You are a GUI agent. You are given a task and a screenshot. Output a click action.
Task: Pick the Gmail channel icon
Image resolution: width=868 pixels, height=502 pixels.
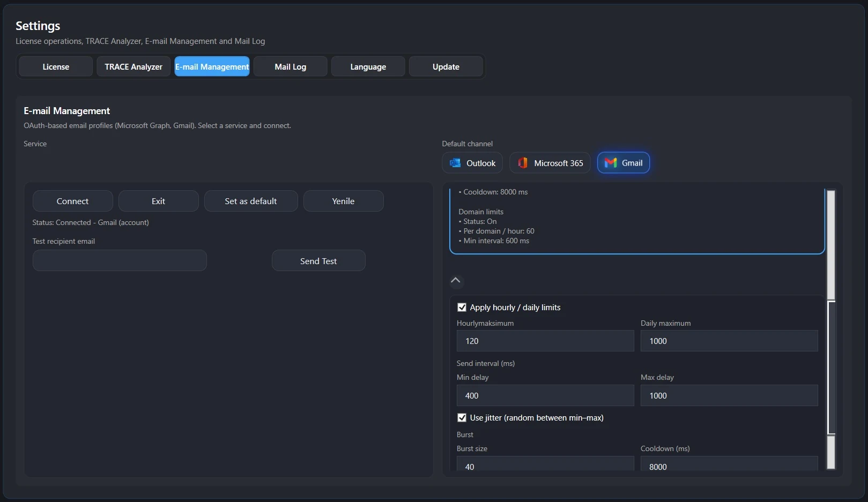click(x=611, y=163)
